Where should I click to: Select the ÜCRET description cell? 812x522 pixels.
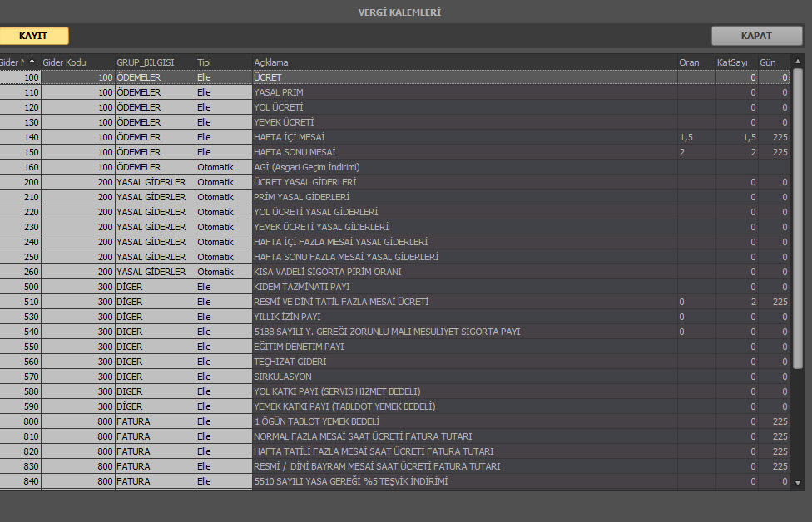(464, 77)
